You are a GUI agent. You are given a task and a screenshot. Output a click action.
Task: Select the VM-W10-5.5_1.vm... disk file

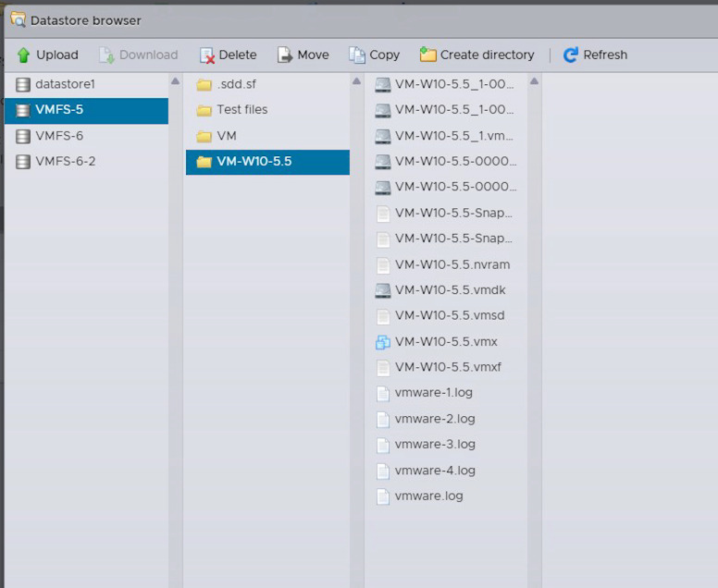tap(445, 136)
